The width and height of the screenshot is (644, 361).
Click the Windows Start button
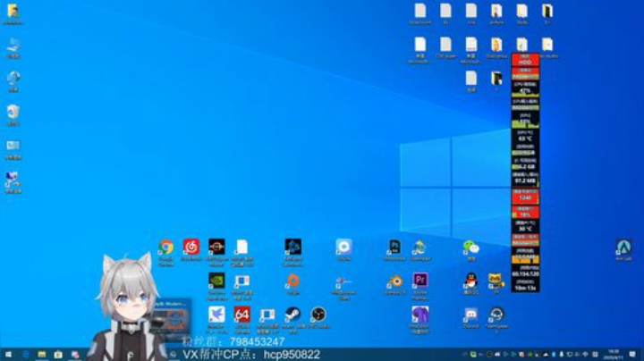pos(8,355)
